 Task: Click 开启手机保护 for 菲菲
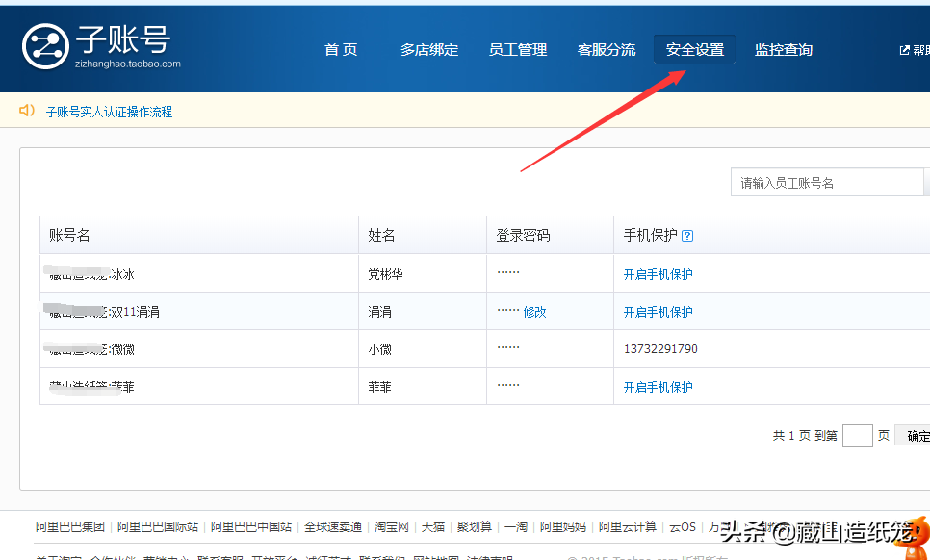[x=658, y=387]
